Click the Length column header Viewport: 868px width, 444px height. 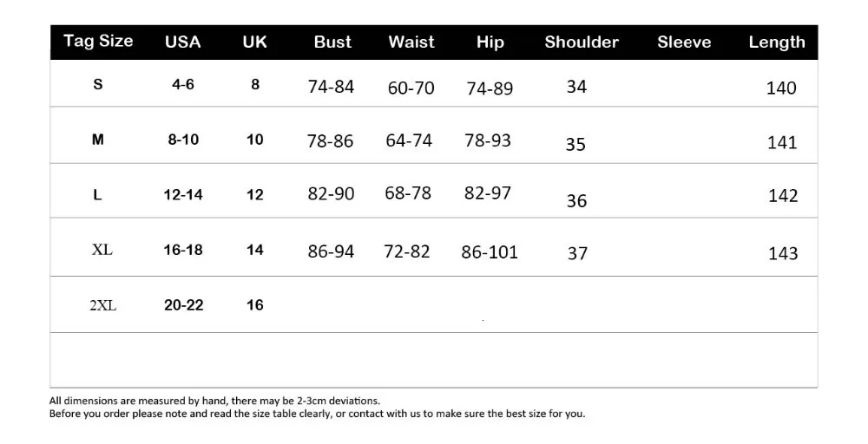tap(777, 42)
